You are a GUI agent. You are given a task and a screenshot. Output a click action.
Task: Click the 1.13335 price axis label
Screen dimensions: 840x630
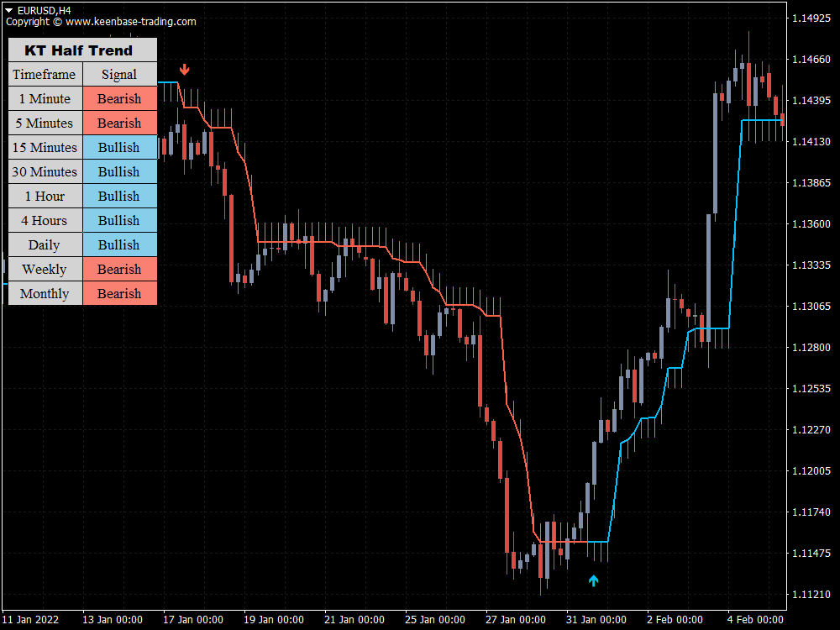[811, 265]
